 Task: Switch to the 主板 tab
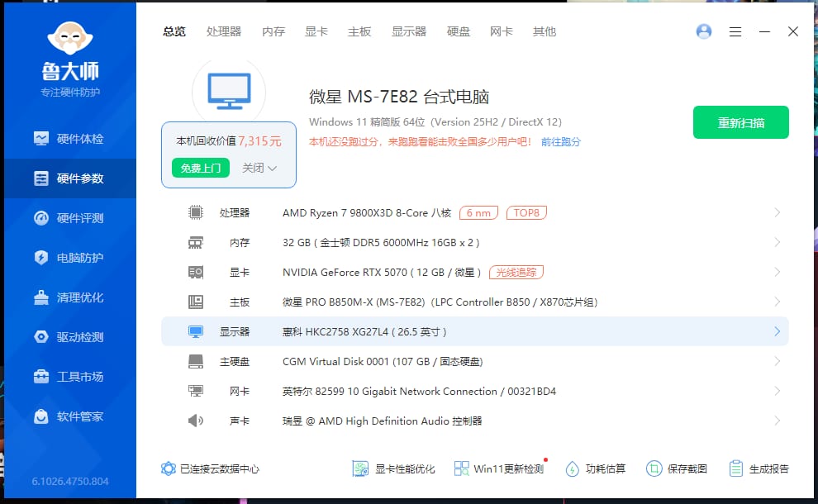359,31
